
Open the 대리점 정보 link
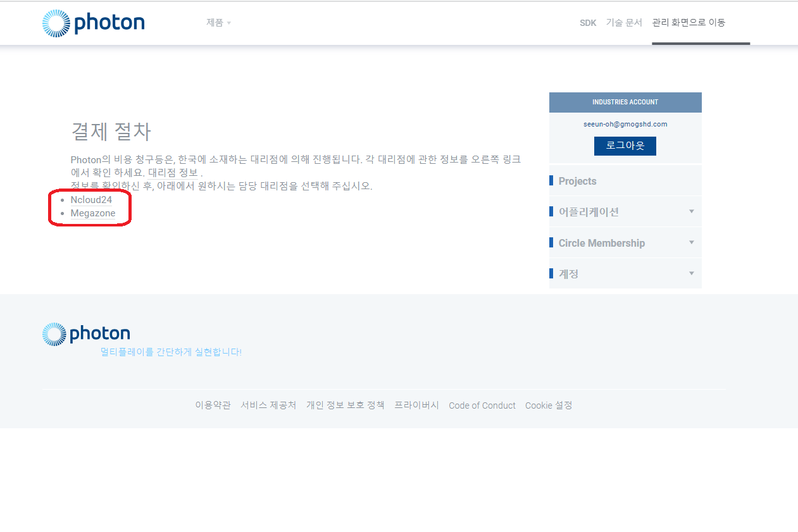(x=173, y=172)
